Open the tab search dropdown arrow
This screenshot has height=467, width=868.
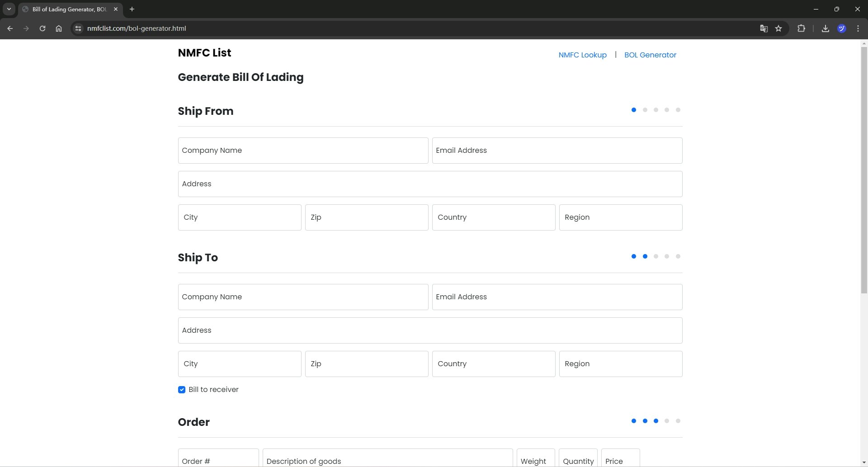coord(9,9)
